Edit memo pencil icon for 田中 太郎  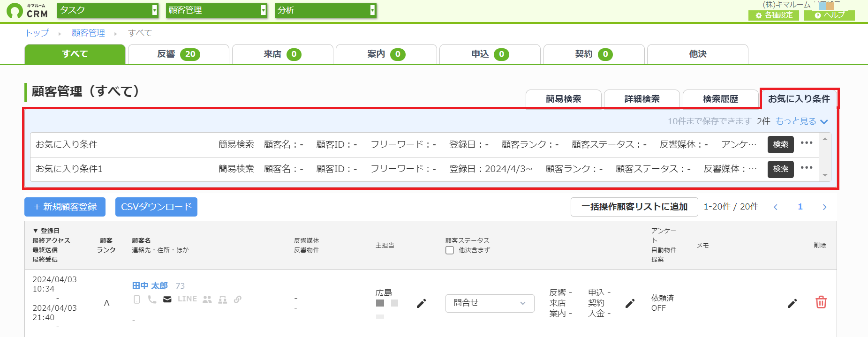[x=792, y=304]
